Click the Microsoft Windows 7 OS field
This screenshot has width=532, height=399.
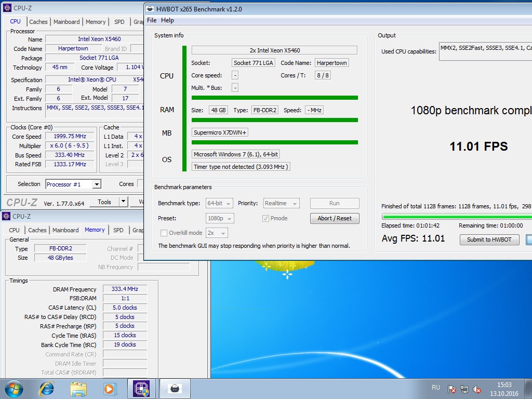pyautogui.click(x=236, y=154)
